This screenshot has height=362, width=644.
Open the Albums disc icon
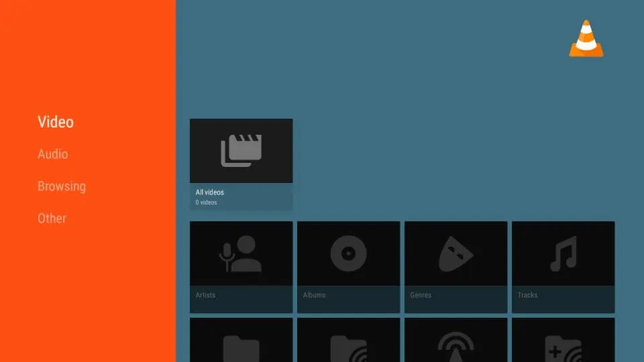point(348,253)
